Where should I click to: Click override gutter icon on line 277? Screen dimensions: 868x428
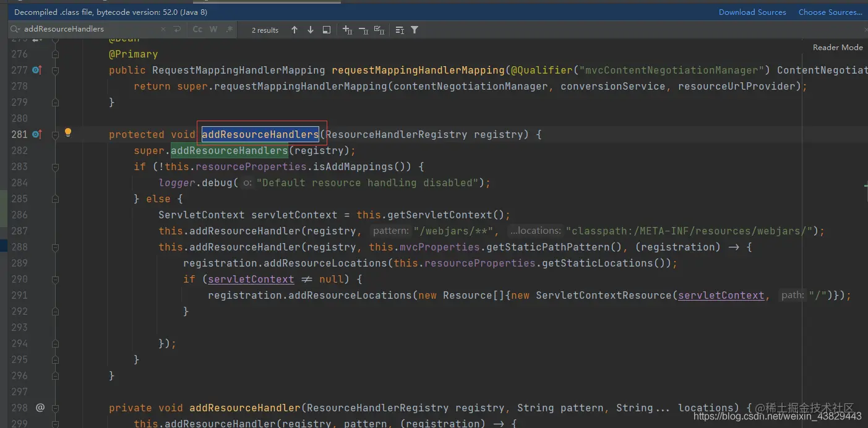(37, 70)
